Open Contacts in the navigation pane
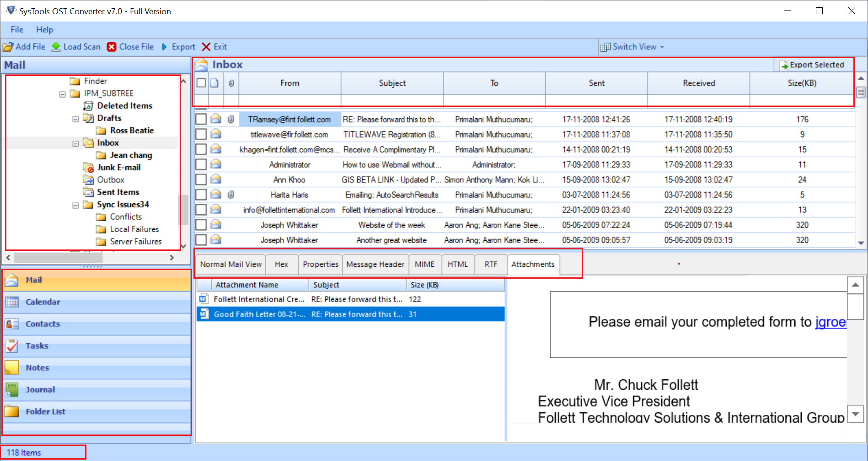868x461 pixels. 43,324
